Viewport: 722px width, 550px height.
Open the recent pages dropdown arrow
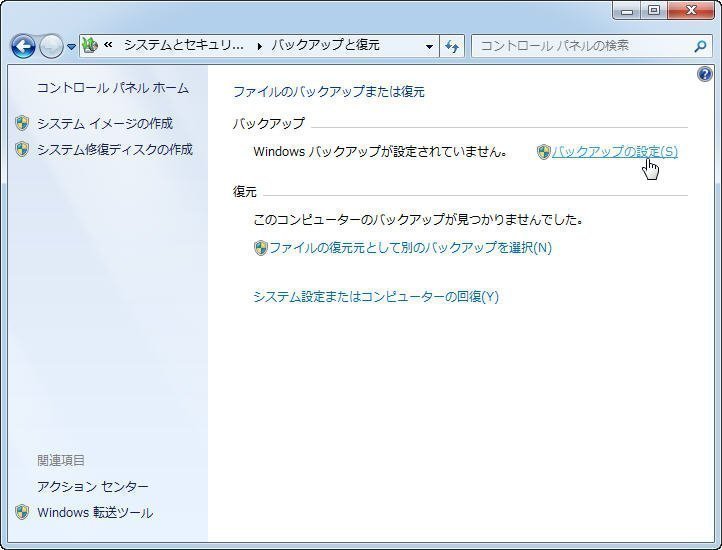(71, 47)
